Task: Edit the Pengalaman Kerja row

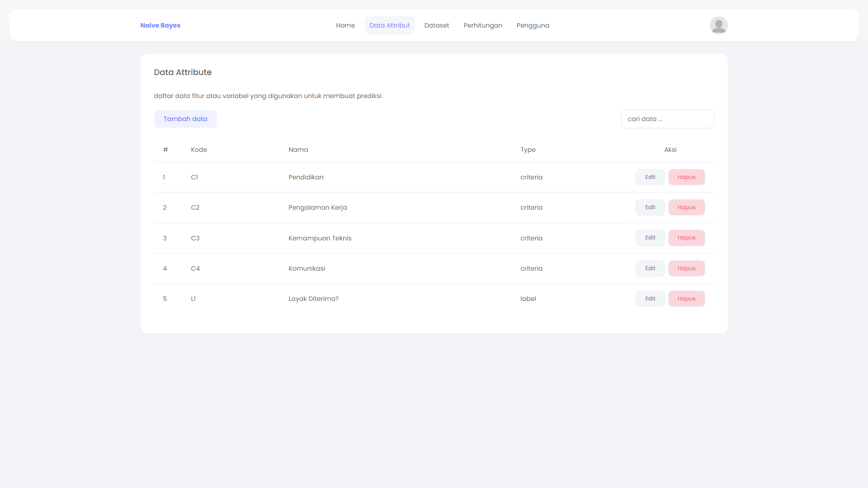Action: [650, 207]
